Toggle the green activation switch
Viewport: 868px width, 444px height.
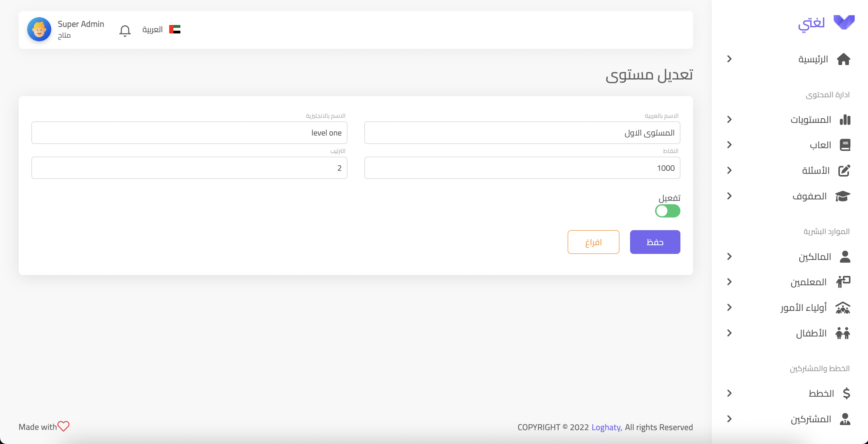[667, 211]
